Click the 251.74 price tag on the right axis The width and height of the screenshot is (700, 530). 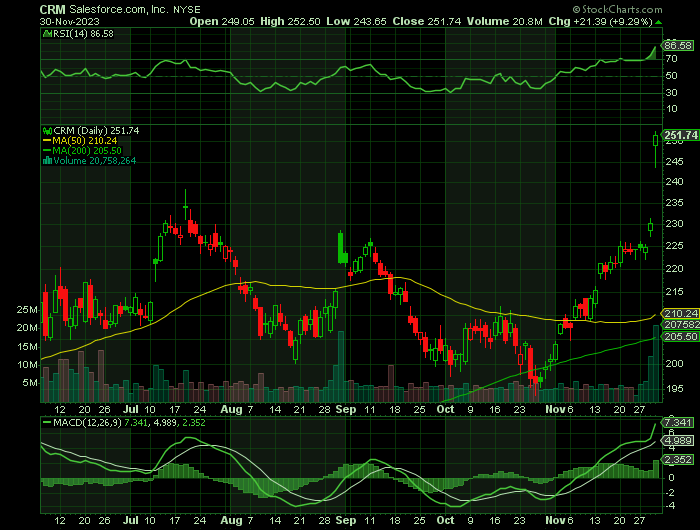[x=680, y=135]
